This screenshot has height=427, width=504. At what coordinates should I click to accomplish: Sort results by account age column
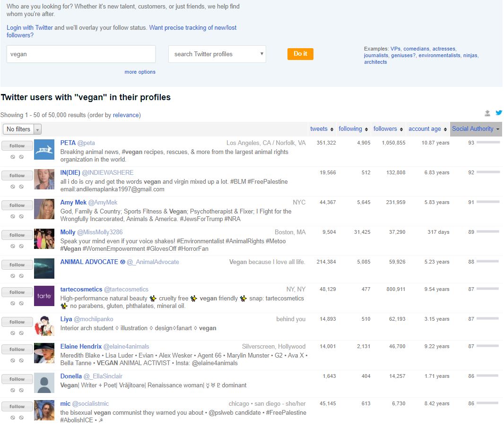point(425,129)
